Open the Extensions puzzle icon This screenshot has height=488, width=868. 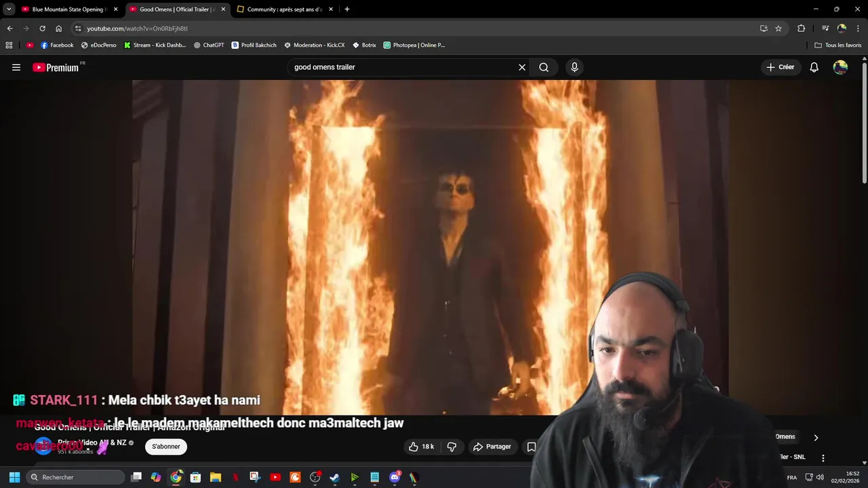click(x=802, y=28)
